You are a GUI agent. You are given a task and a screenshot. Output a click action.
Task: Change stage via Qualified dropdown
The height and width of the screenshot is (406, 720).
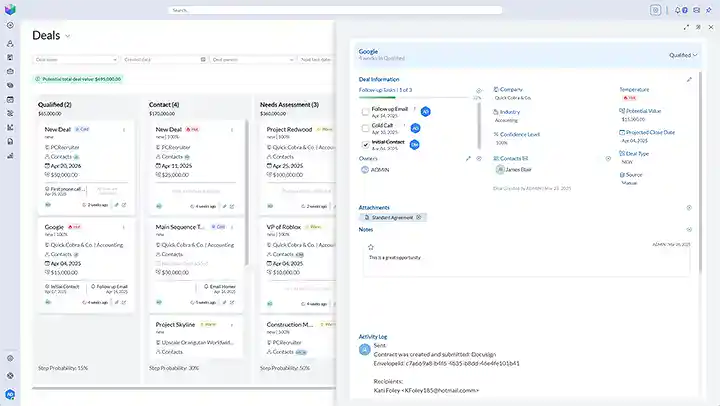tap(683, 55)
